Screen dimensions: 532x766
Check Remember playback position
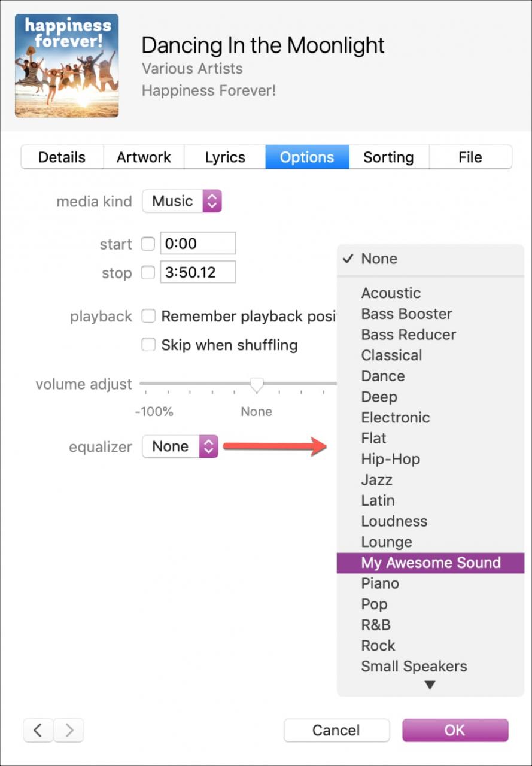click(x=148, y=316)
